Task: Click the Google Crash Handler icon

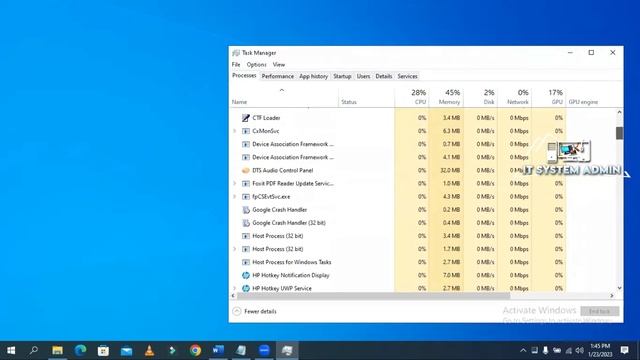Action: tap(246, 210)
